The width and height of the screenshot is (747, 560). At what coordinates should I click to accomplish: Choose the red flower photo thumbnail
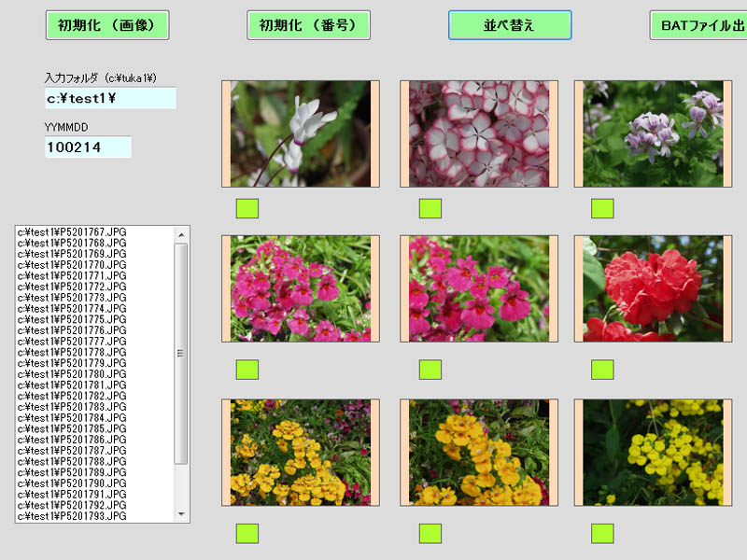click(x=652, y=288)
